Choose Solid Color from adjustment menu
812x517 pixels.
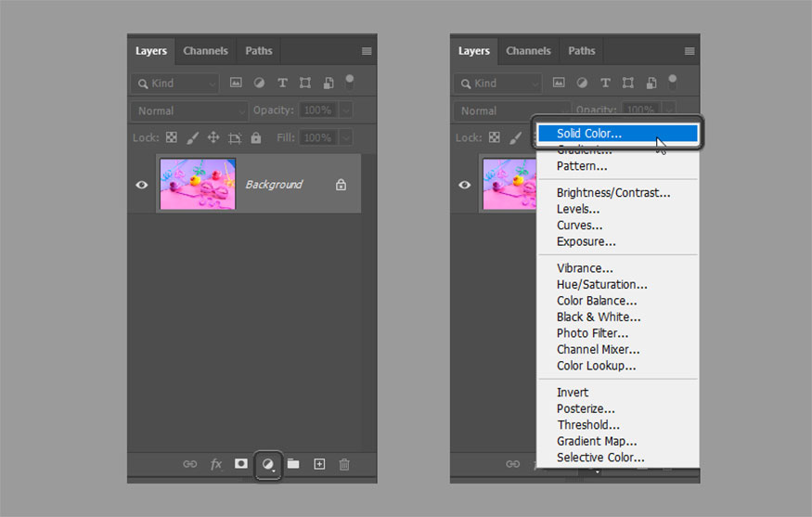click(617, 133)
